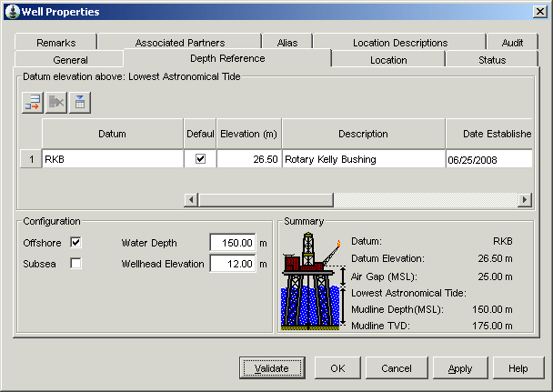Viewport: 553px width, 392px height.
Task: Click the Air Gap 25.00 m value
Action: pyautogui.click(x=495, y=276)
